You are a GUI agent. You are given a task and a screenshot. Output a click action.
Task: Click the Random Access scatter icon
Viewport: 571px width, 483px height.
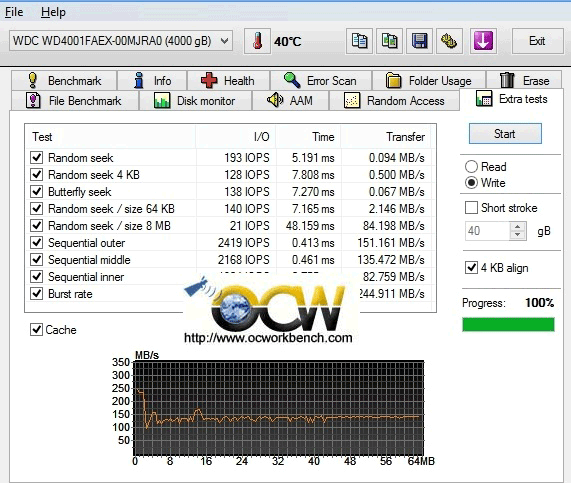pyautogui.click(x=352, y=101)
